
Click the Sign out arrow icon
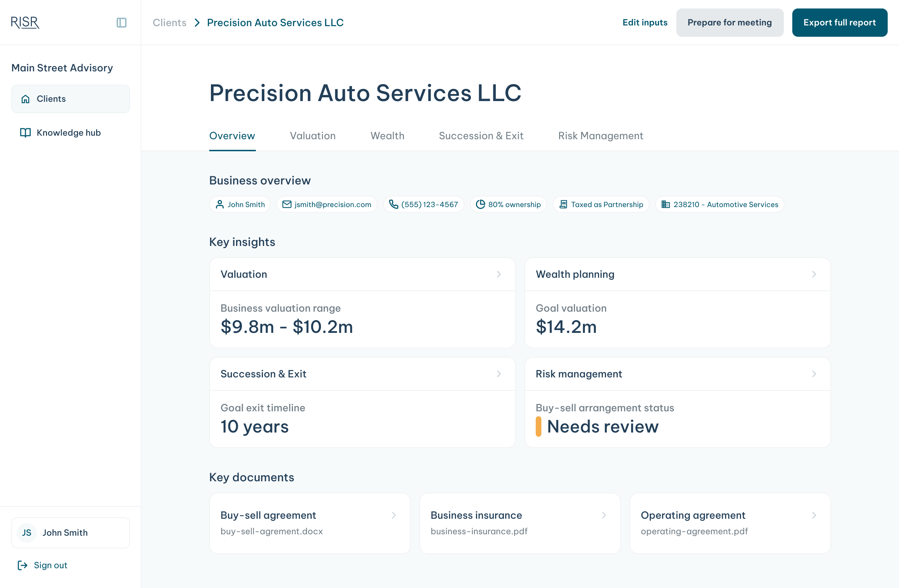pos(23,565)
